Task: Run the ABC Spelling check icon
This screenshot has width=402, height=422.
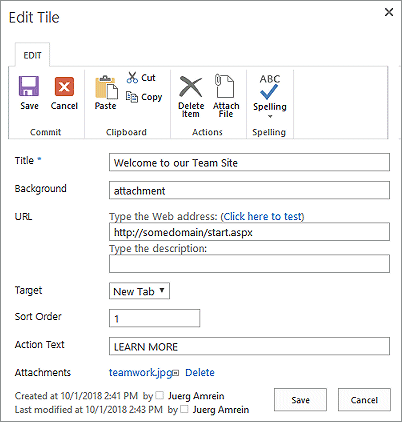Action: (270, 87)
